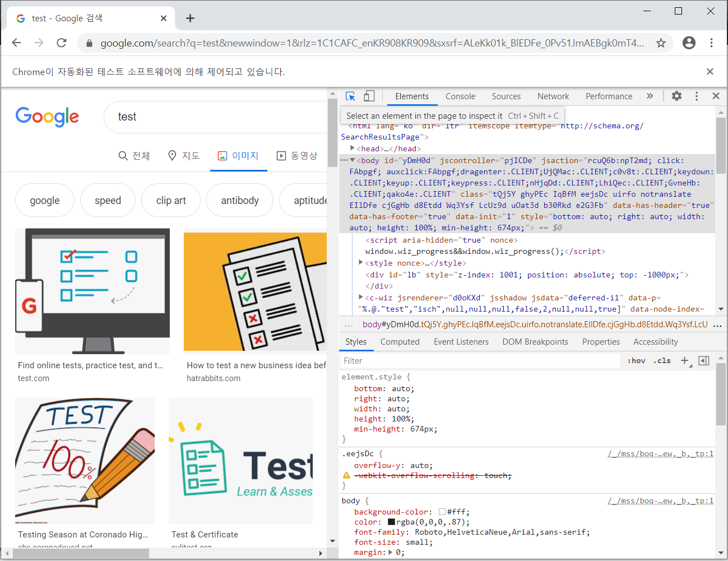The height and width of the screenshot is (561, 728).
Task: Open DOM Breakpoints sub-tab
Action: 535,342
